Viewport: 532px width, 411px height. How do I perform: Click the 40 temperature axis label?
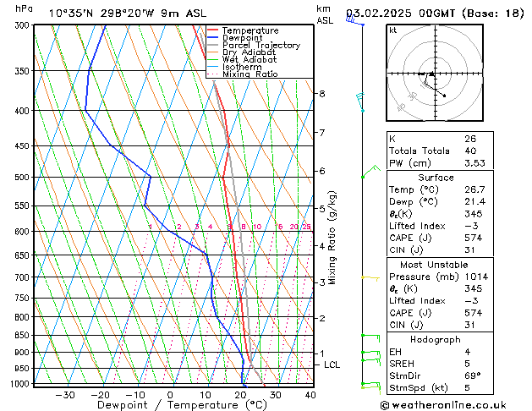pyautogui.click(x=310, y=396)
